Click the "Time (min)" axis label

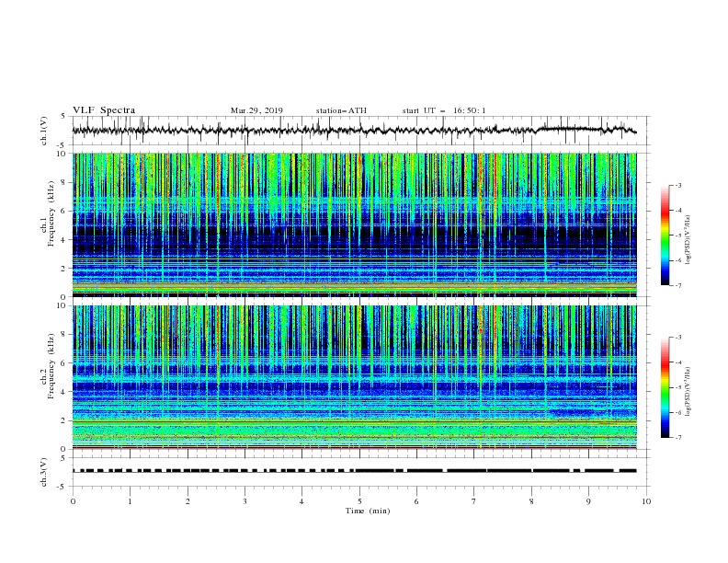click(368, 511)
